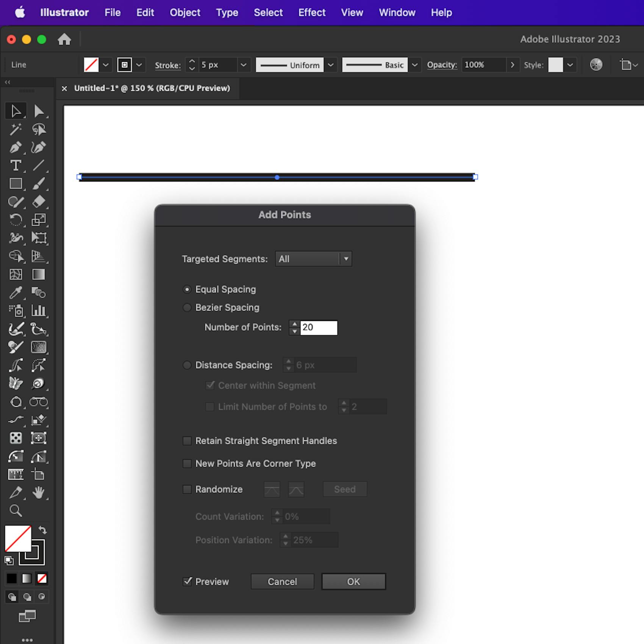Check the Randomize option
The height and width of the screenshot is (644, 644).
[x=187, y=489]
